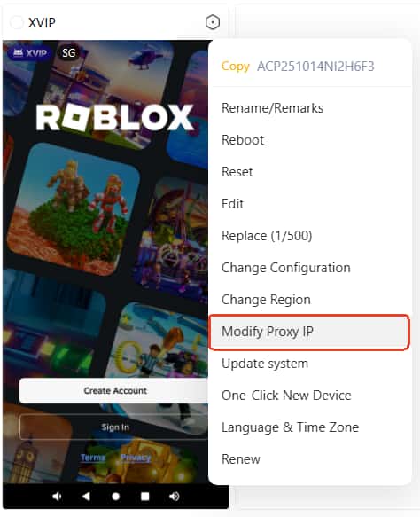This screenshot has height=517, width=420.
Task: Copy the device ID ACP251014NI2H6F3
Action: pos(235,67)
